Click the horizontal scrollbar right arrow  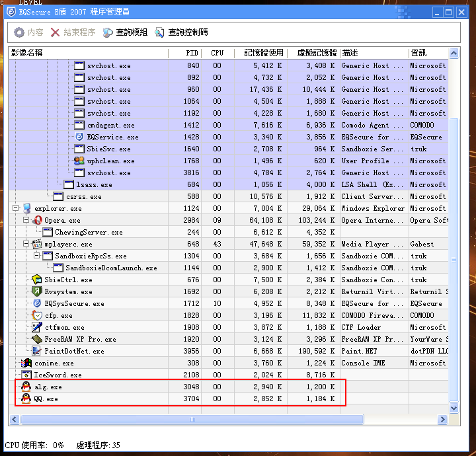442,419
